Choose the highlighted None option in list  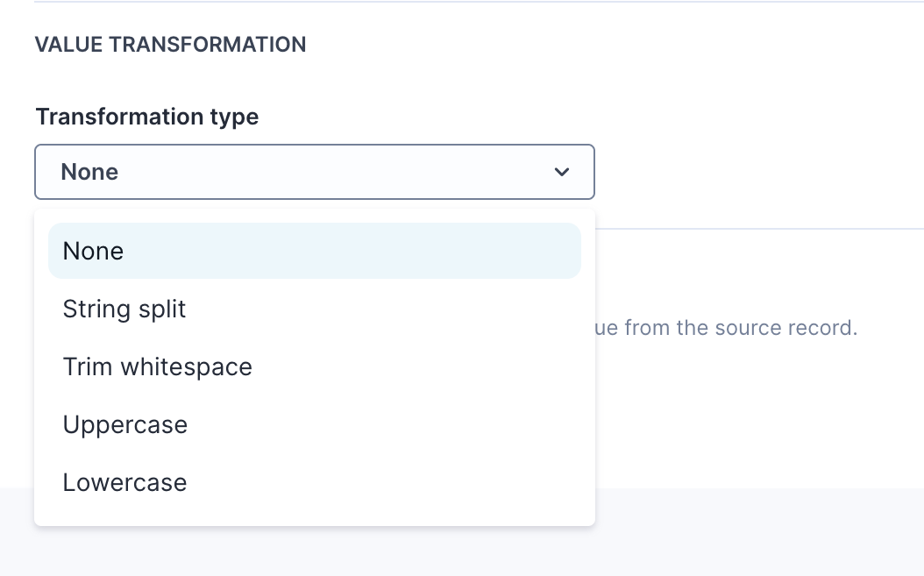pos(314,251)
